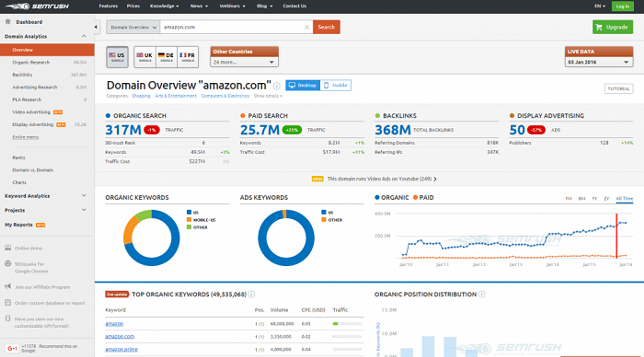Select the 6M chart range
Screen dimensions: 644x357
(582, 198)
